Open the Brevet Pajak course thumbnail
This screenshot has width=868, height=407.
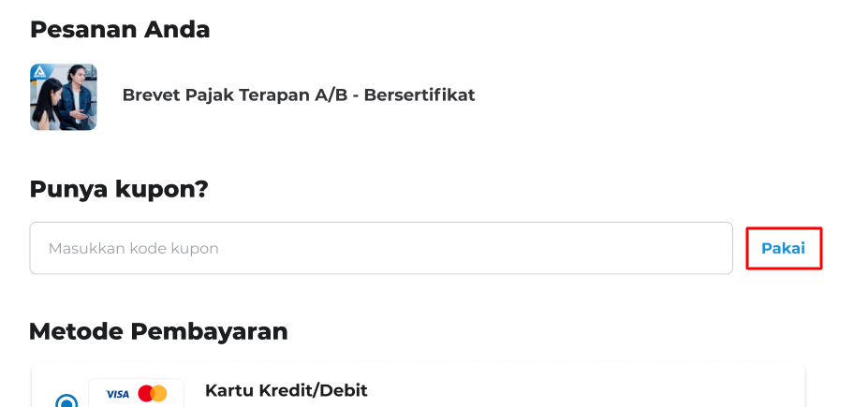(x=64, y=97)
